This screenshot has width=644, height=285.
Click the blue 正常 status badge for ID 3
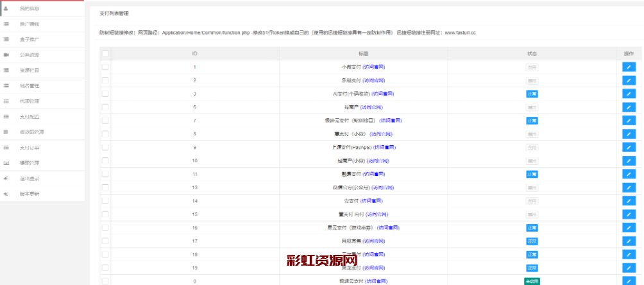coord(532,94)
